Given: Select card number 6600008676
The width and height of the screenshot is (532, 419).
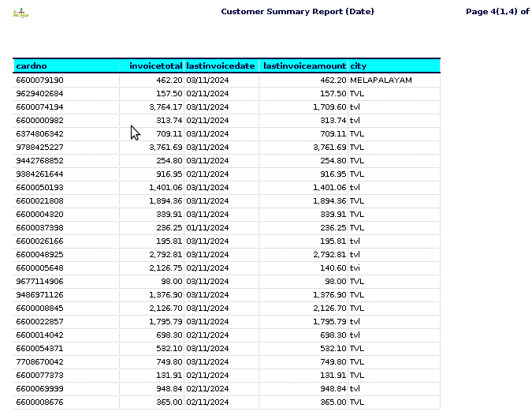Looking at the screenshot, I should click(39, 402).
